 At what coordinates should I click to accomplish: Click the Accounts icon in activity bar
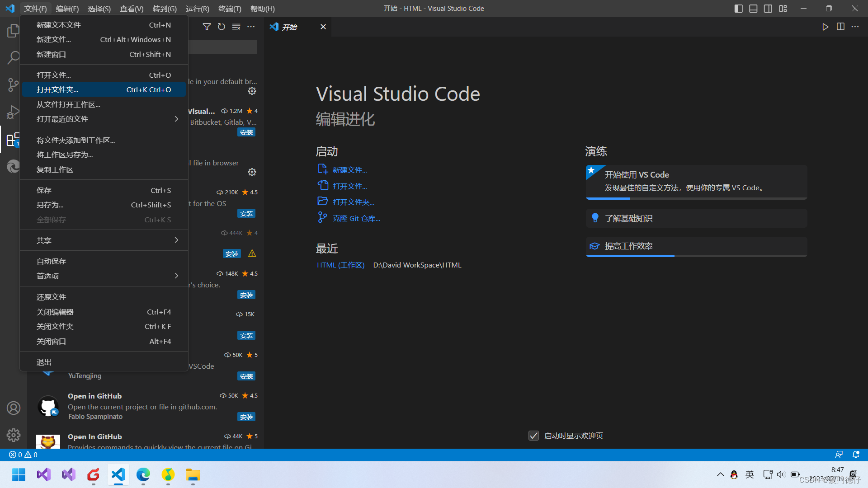point(13,408)
